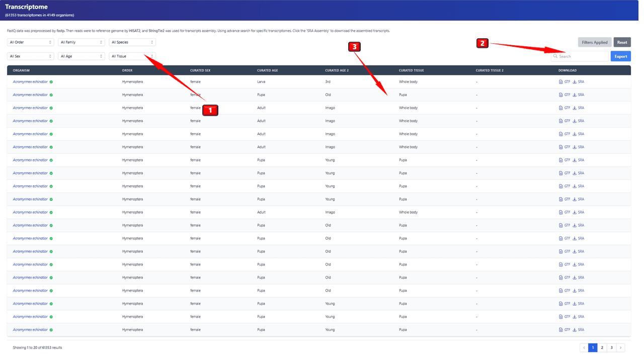The image size is (644, 362).
Task: Click the GTF file icon in the first row
Action: click(x=561, y=81)
